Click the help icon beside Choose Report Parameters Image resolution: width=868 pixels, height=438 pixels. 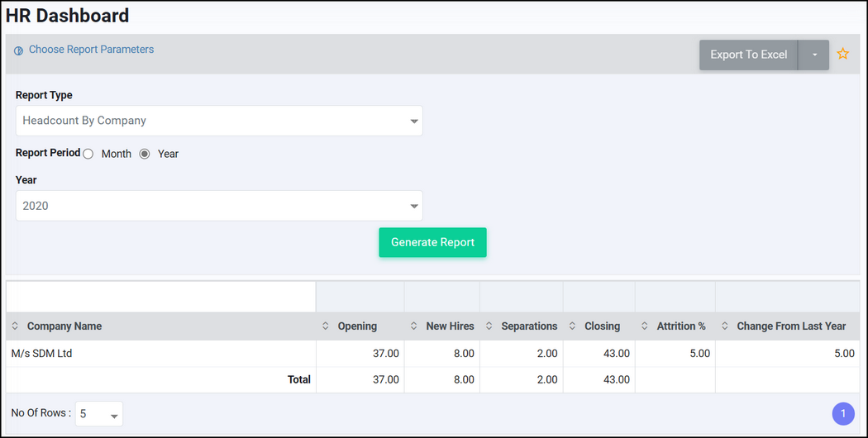[18, 51]
